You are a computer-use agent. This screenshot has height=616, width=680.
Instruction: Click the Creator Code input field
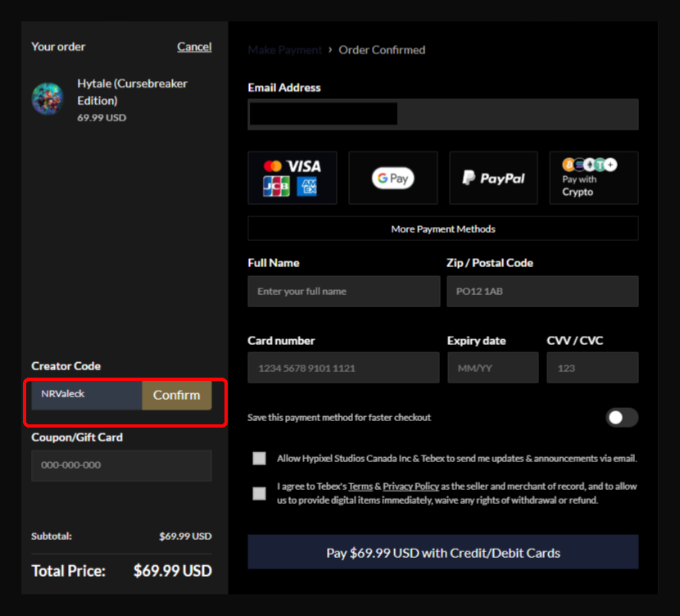(87, 395)
